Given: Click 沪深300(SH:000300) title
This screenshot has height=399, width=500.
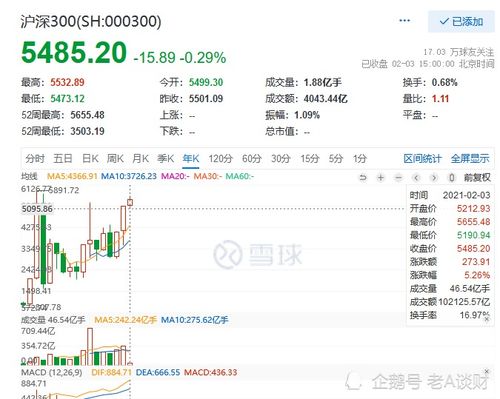Looking at the screenshot, I should click(x=91, y=22).
